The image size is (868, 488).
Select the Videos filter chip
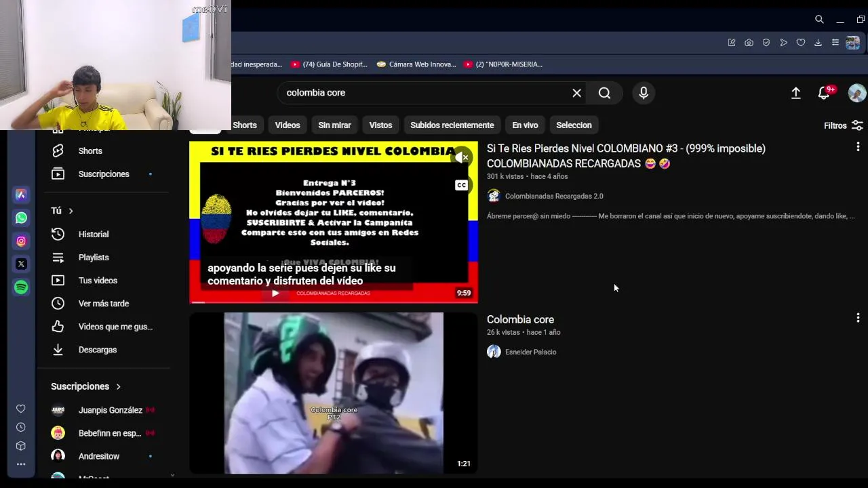tap(288, 125)
